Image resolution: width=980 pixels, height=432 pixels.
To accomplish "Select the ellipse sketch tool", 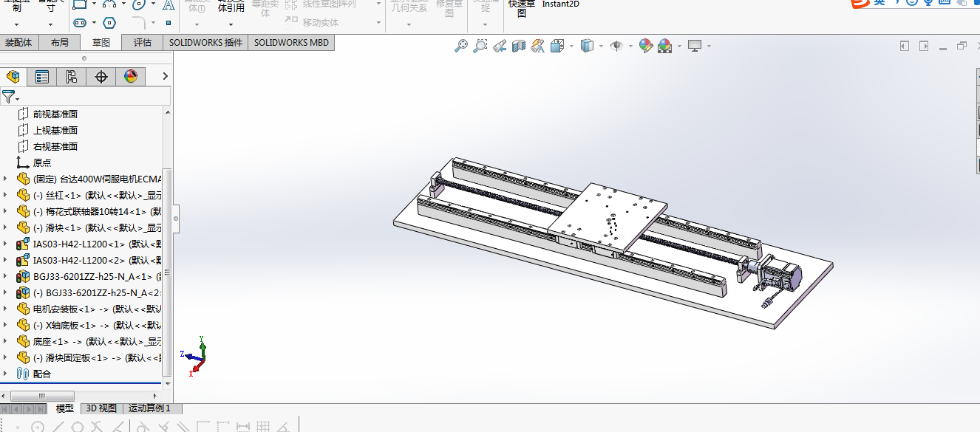I will click(x=139, y=4).
